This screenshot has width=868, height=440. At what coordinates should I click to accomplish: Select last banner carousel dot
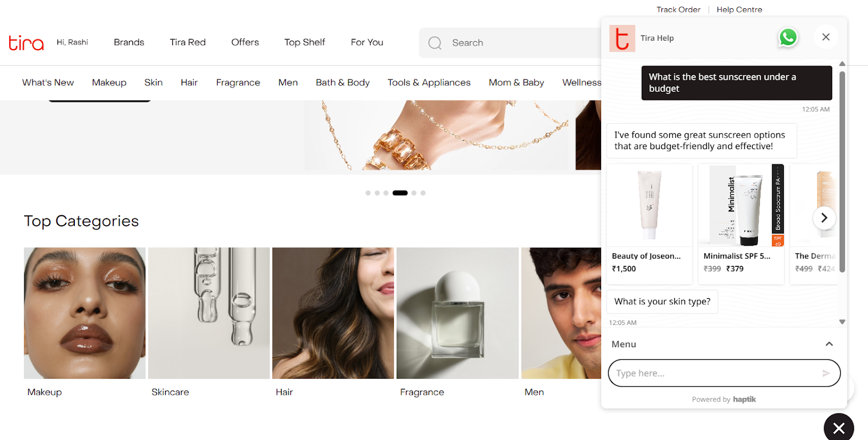(423, 193)
